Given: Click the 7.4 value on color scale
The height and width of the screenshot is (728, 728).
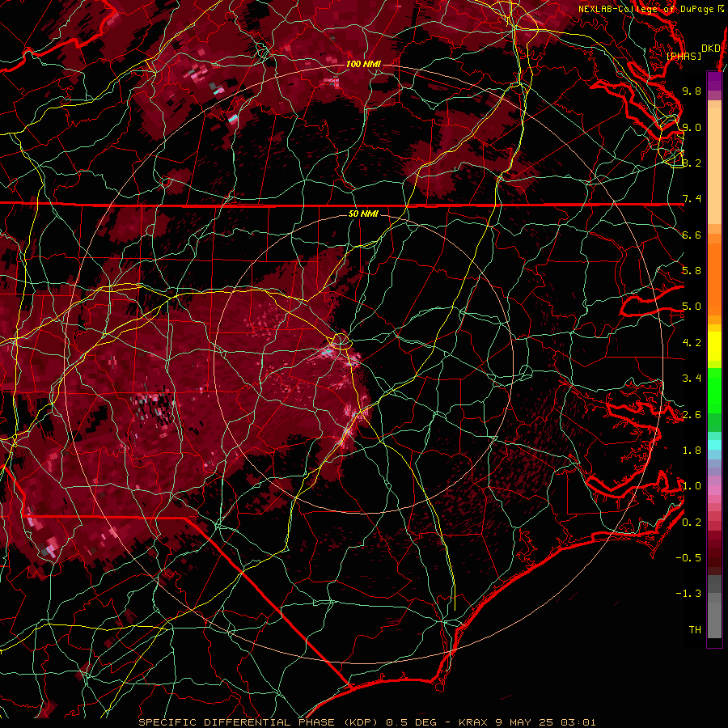Looking at the screenshot, I should pyautogui.click(x=692, y=199).
